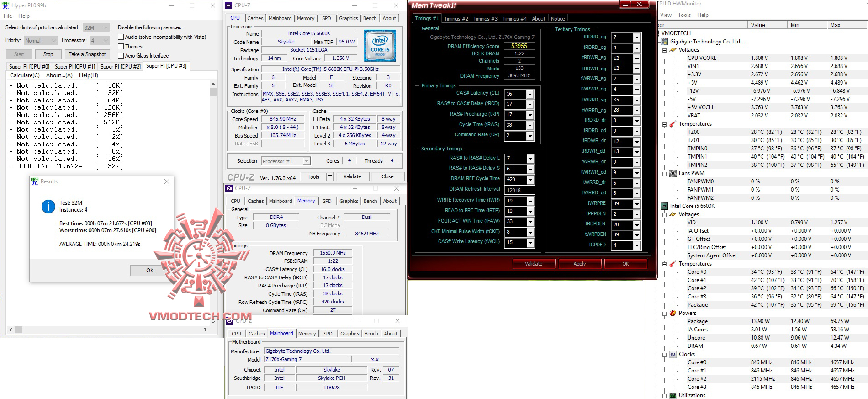Click the Intel Core i5 logo in CPU-Z

tap(380, 46)
